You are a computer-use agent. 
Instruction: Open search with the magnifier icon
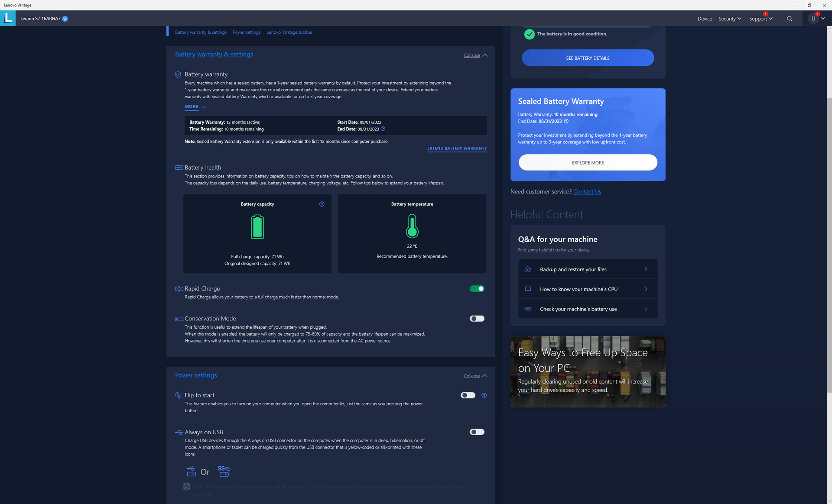click(x=790, y=19)
